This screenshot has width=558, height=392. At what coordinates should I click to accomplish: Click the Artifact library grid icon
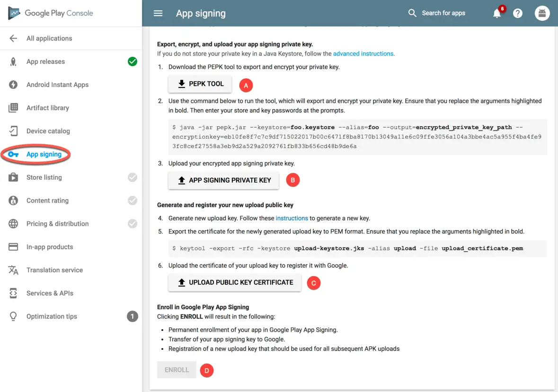click(13, 108)
